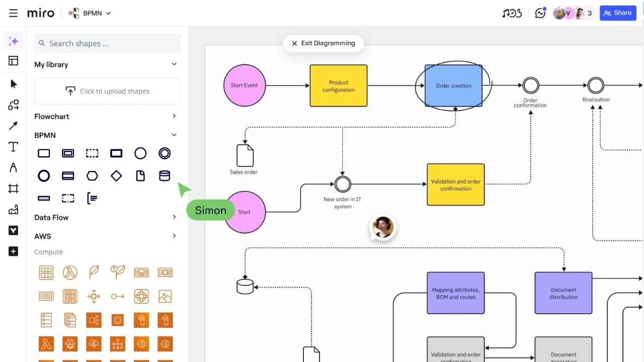This screenshot has height=362, width=644.
Task: Select the blue Order creation task box
Action: (x=453, y=86)
